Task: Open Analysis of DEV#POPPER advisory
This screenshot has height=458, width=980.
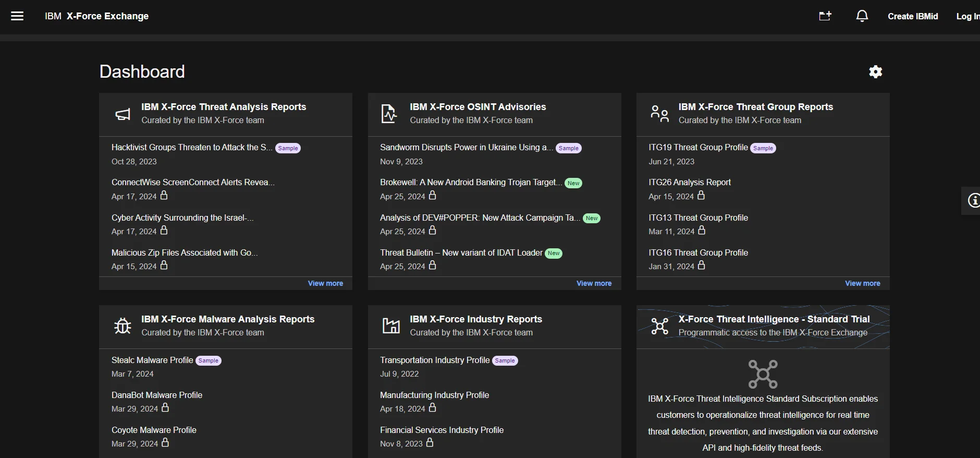Action: [x=480, y=218]
